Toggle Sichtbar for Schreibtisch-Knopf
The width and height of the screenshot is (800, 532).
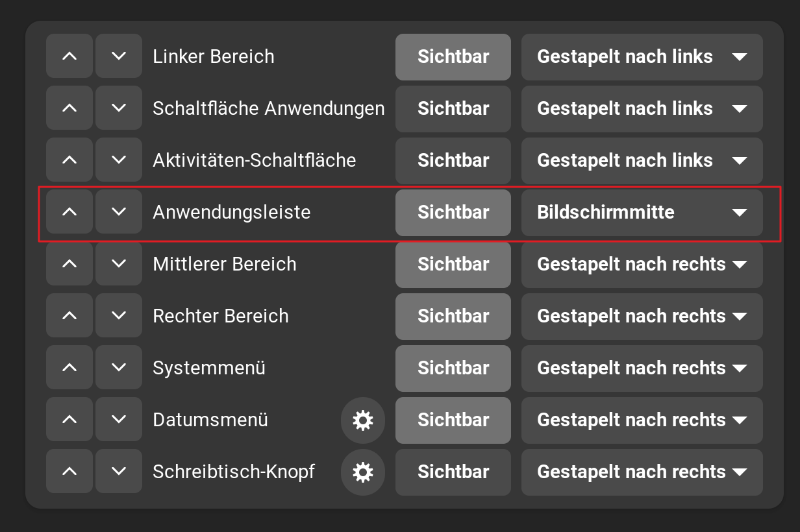click(453, 472)
